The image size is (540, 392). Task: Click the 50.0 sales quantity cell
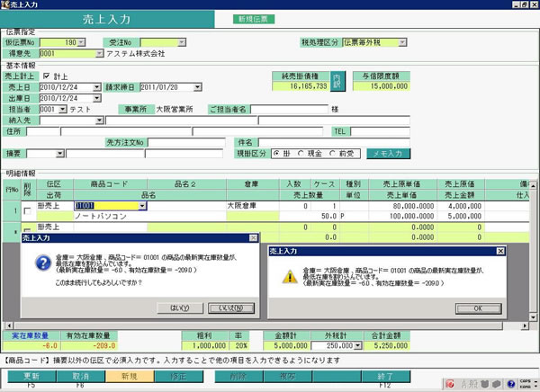310,216
